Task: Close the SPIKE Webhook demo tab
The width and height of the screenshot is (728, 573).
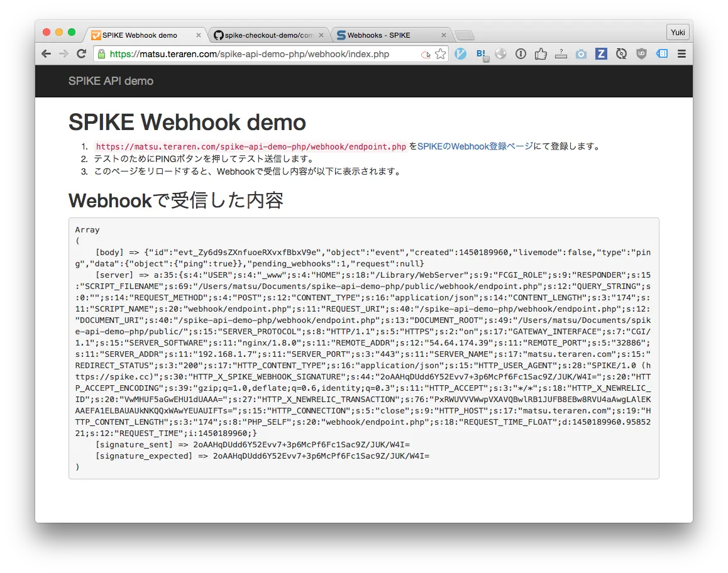Action: click(198, 35)
